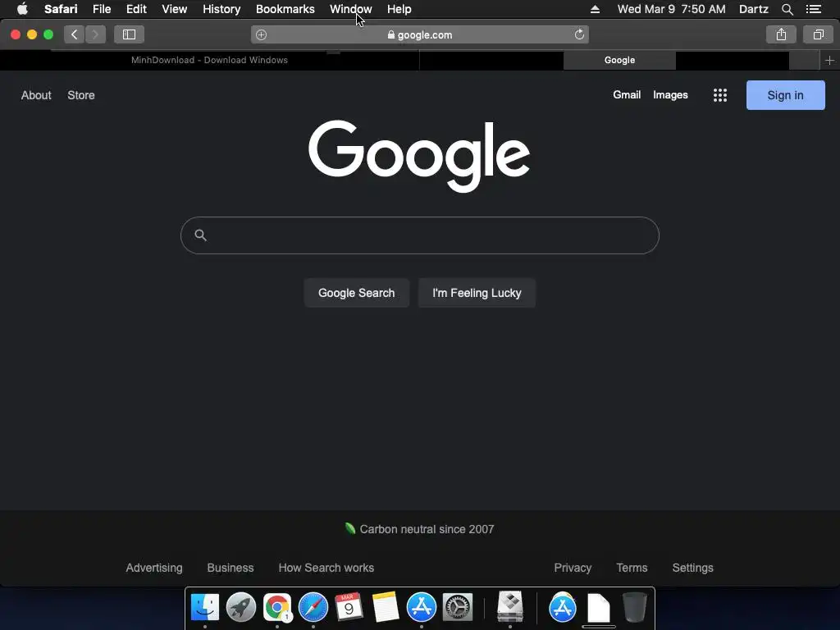Open the Google apps grid
Viewport: 840px width, 630px height.
click(720, 95)
